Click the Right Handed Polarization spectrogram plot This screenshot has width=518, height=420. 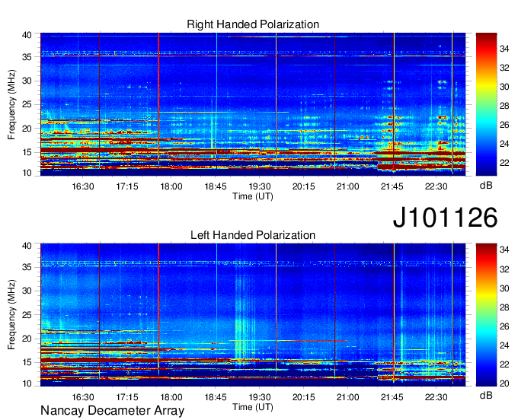253,104
